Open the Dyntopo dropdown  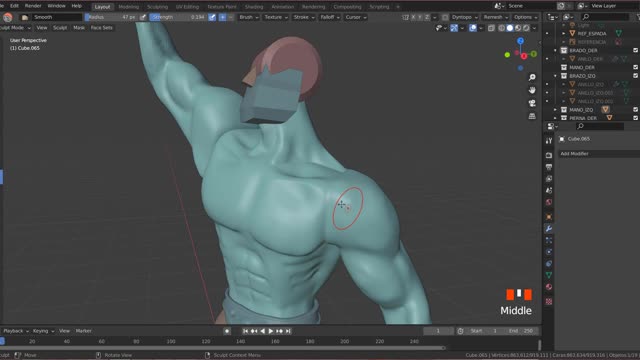click(464, 17)
